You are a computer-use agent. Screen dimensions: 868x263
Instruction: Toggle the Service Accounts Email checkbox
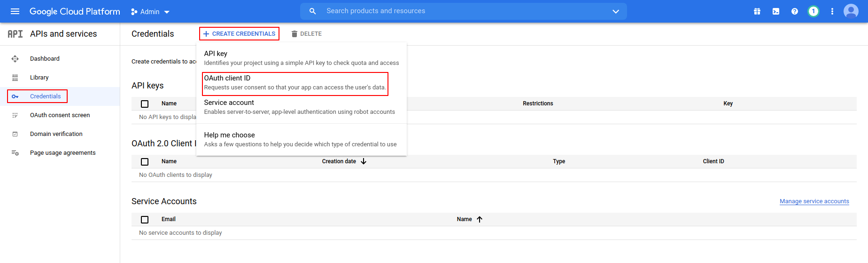tap(145, 220)
